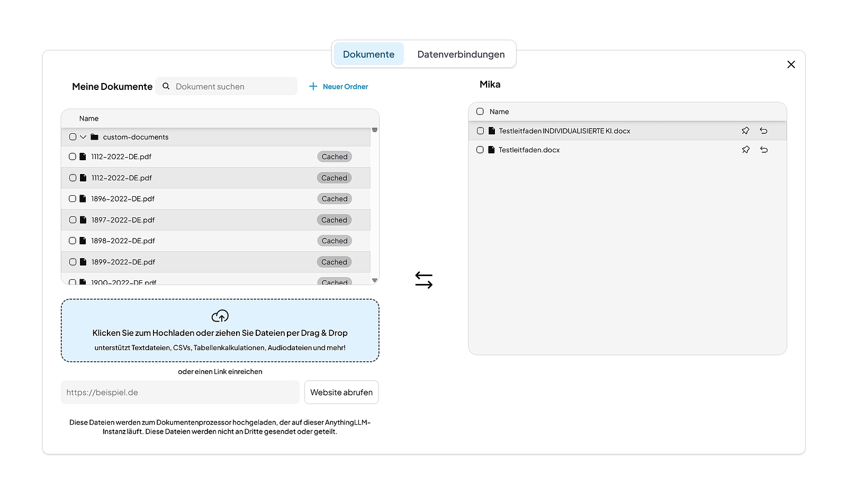The height and width of the screenshot is (504, 847).
Task: Click the file icon of 1897-2022-DE.pdf
Action: pyautogui.click(x=83, y=220)
